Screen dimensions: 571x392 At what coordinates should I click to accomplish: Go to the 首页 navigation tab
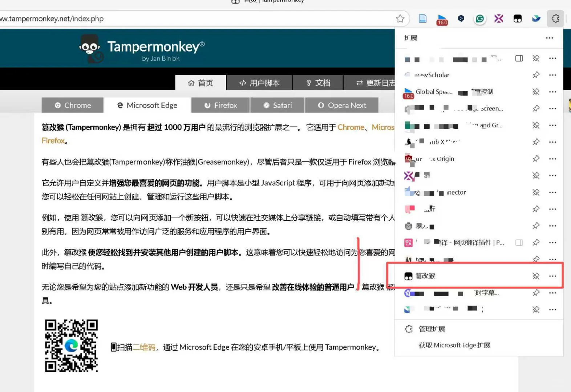201,83
